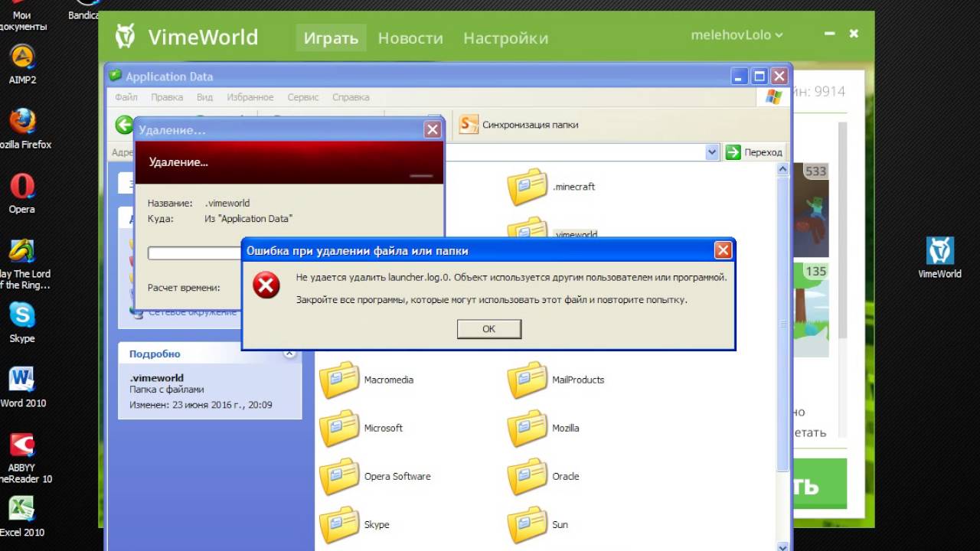Click OK in the deletion error dialog

[x=489, y=328]
